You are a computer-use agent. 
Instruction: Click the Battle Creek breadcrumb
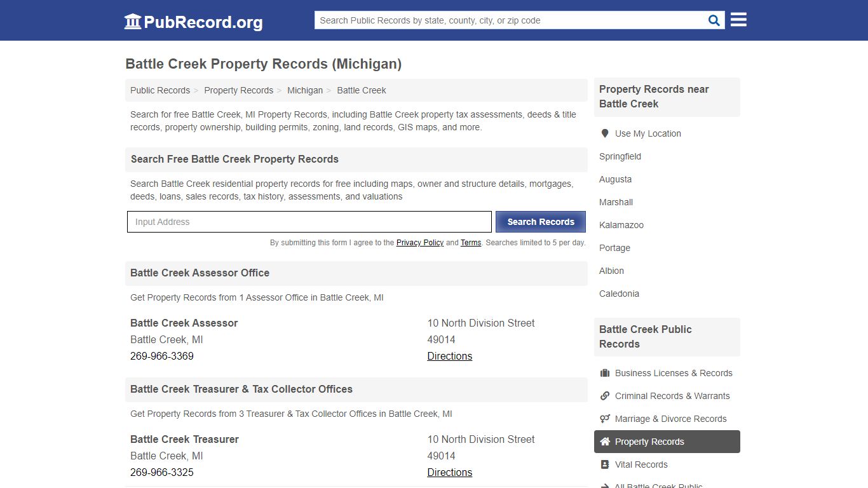coord(362,90)
